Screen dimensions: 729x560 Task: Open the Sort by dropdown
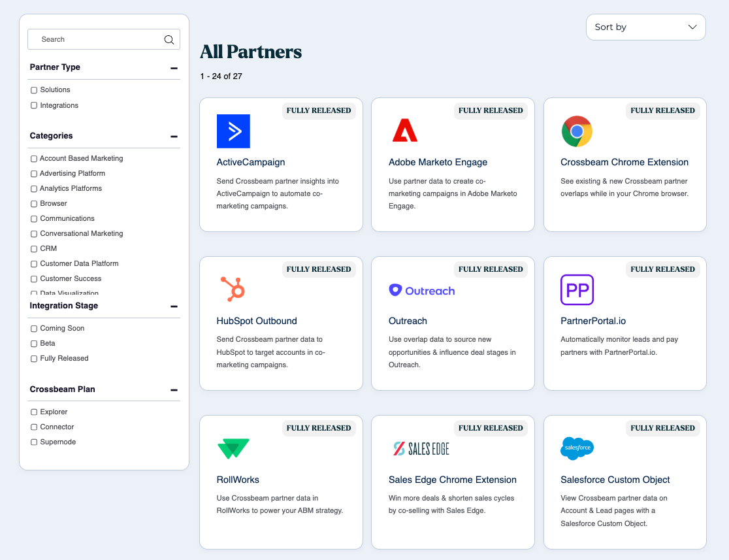point(646,27)
